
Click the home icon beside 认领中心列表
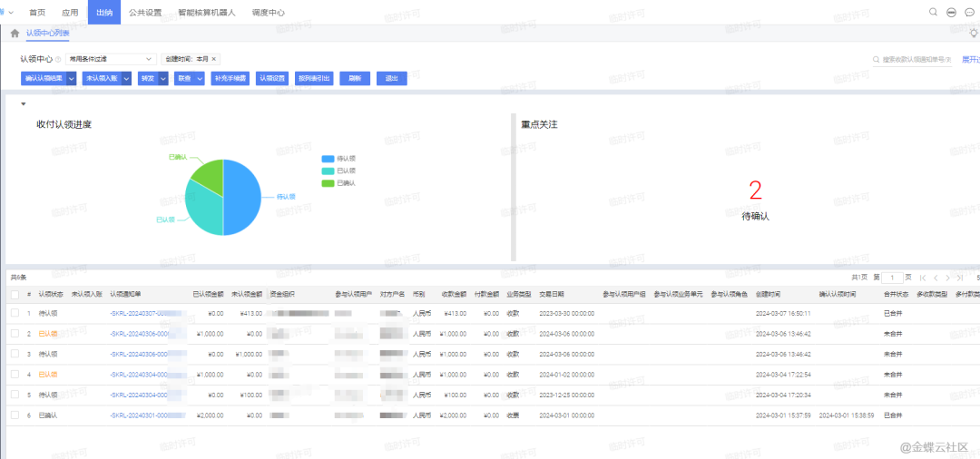[x=15, y=34]
